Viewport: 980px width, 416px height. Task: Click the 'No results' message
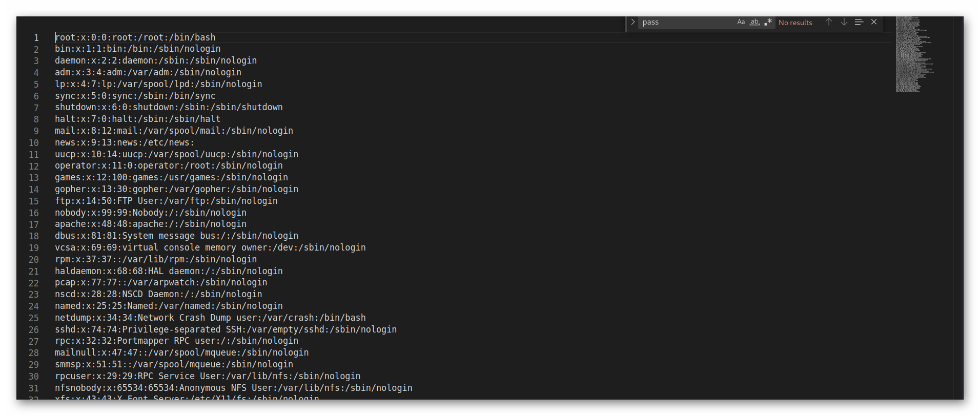pos(795,23)
